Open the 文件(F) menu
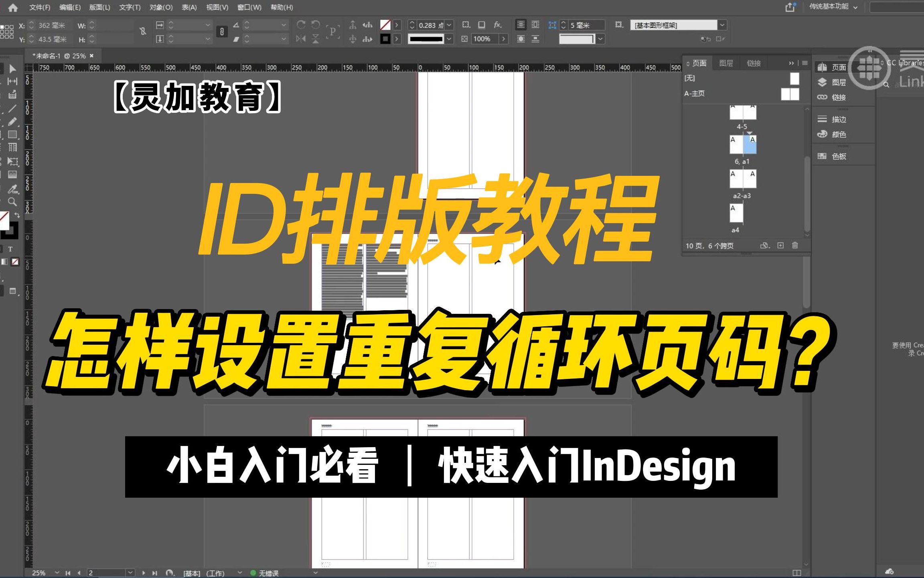 [40, 7]
